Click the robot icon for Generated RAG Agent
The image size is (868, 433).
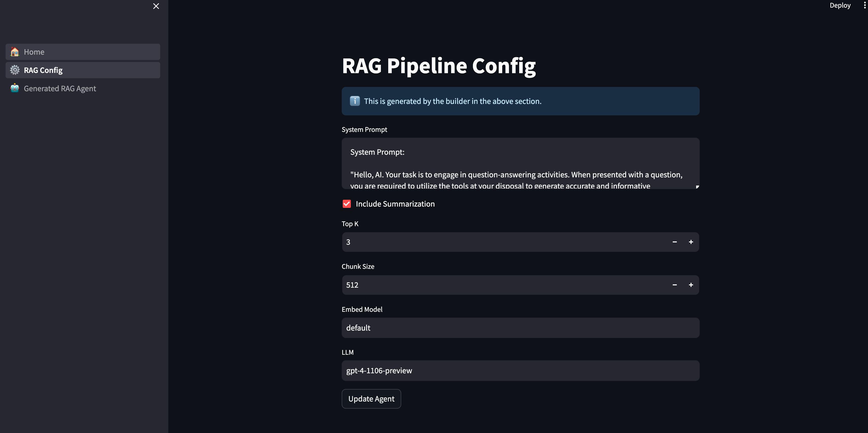click(14, 88)
